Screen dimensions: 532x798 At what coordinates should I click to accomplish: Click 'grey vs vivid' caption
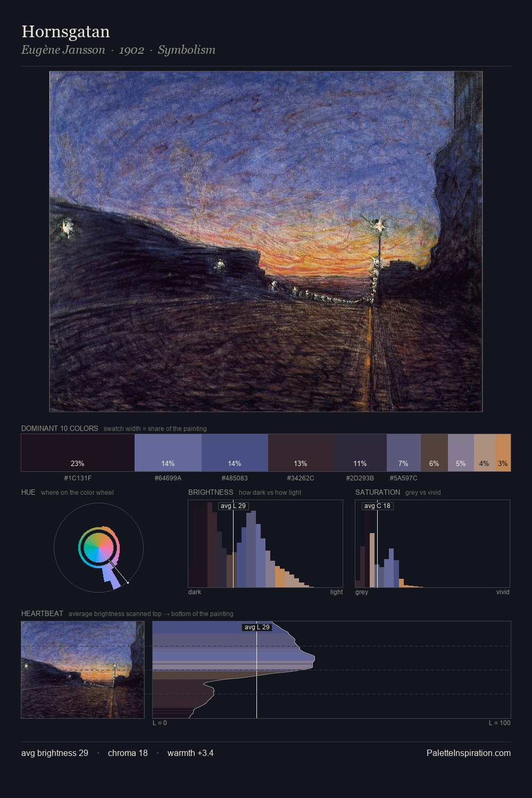point(423,493)
